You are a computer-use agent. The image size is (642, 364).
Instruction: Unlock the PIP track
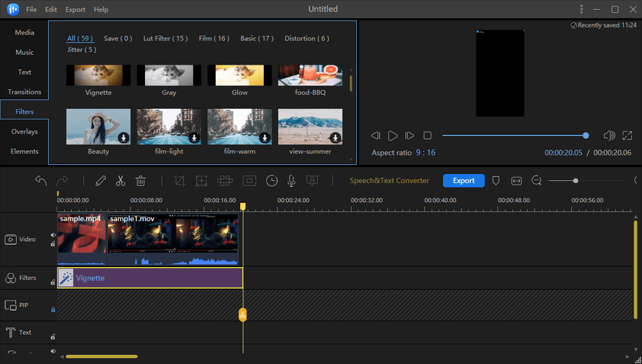pos(53,309)
